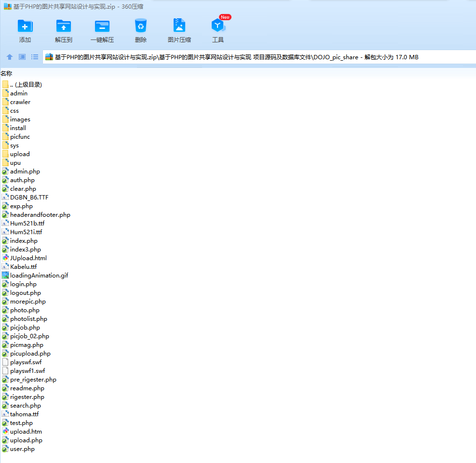Select the upload folder
This screenshot has height=463, width=476.
point(16,154)
